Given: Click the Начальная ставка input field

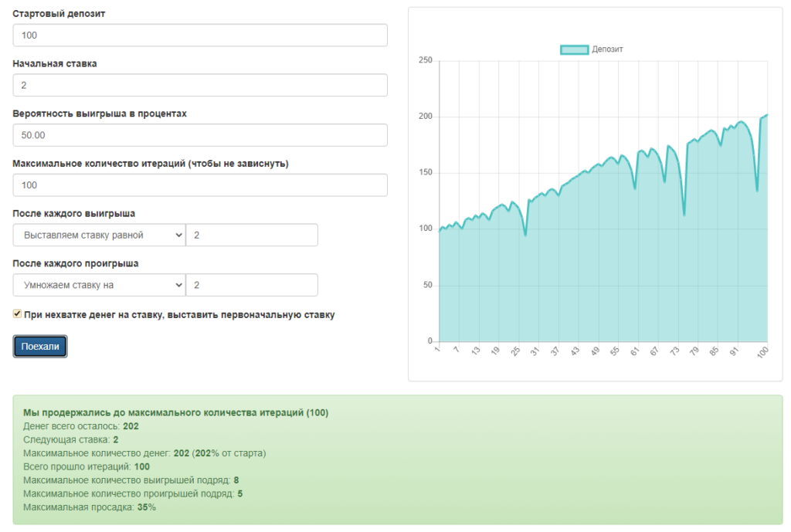Looking at the screenshot, I should pyautogui.click(x=200, y=85).
